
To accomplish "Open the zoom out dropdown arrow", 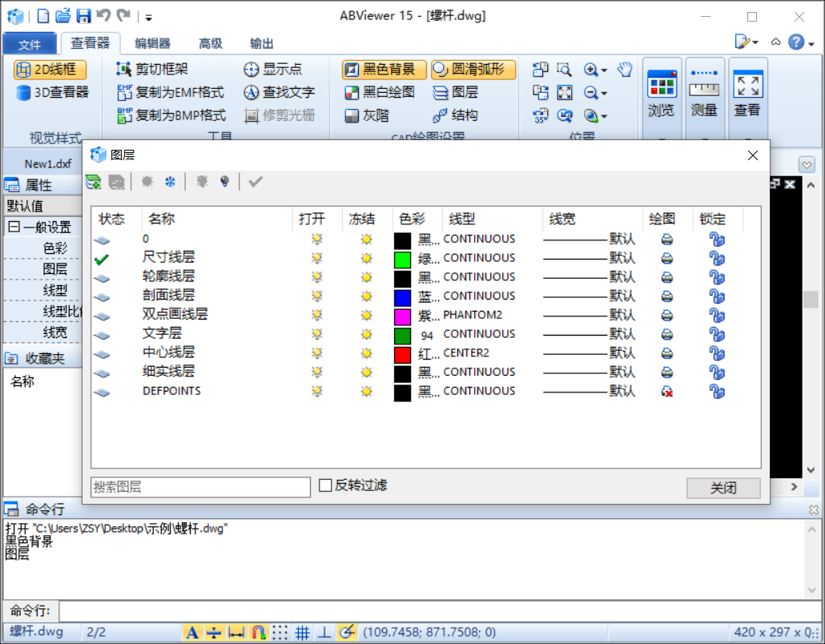I will [604, 93].
